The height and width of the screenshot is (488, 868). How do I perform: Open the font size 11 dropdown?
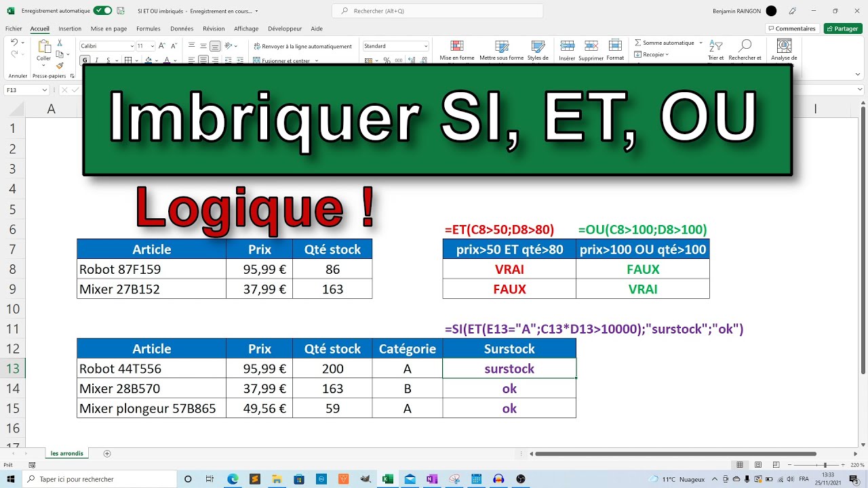[x=153, y=46]
